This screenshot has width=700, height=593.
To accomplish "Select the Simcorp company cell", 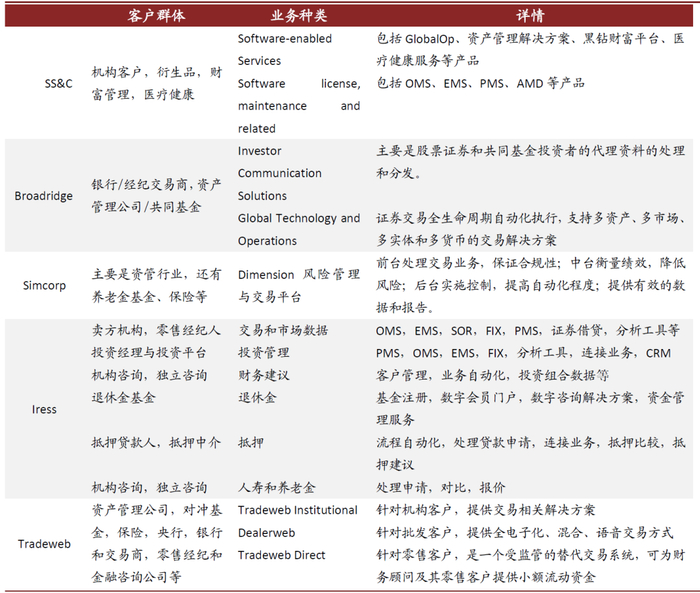I will 44,285.
